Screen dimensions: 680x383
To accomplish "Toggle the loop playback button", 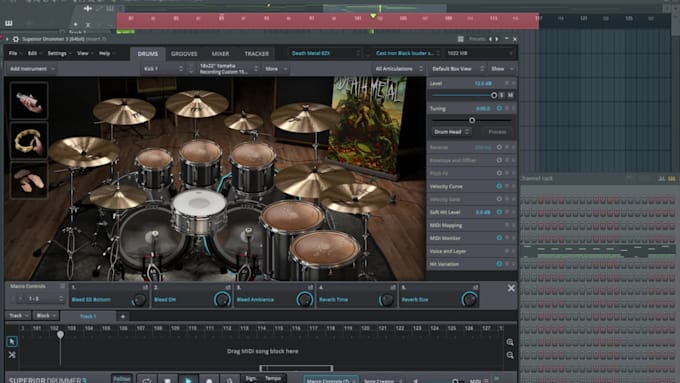I will [147, 380].
